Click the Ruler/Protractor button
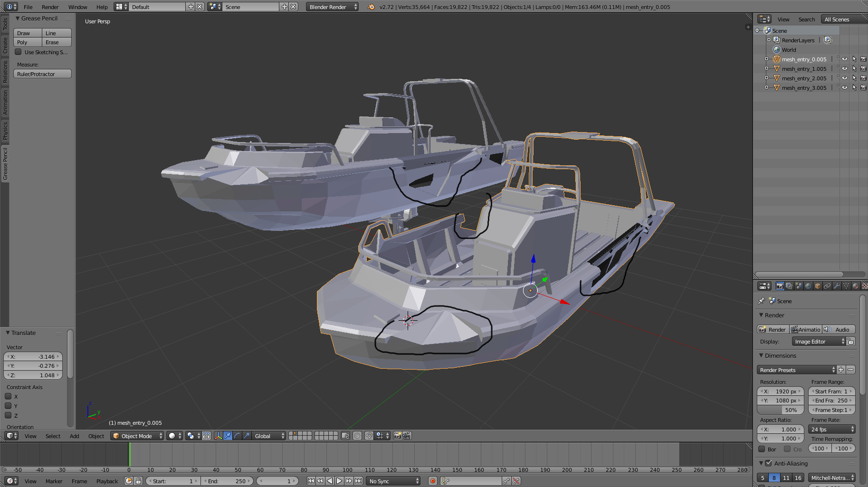 tap(42, 74)
